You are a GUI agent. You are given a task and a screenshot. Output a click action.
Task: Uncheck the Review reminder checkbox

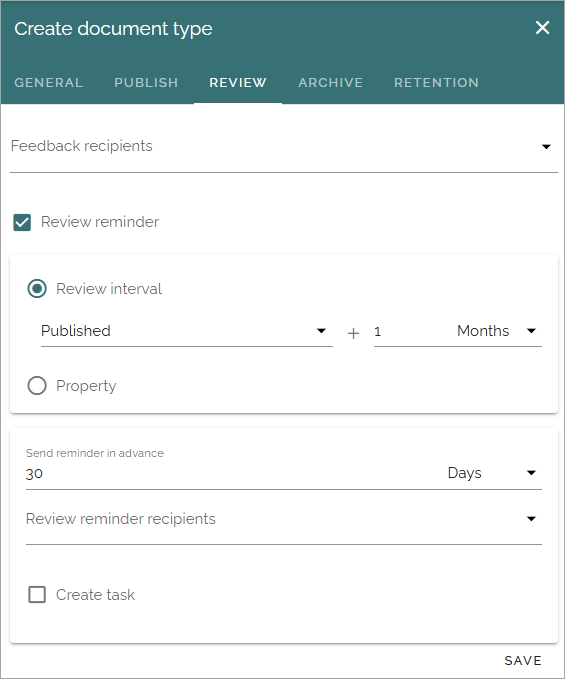pos(22,223)
